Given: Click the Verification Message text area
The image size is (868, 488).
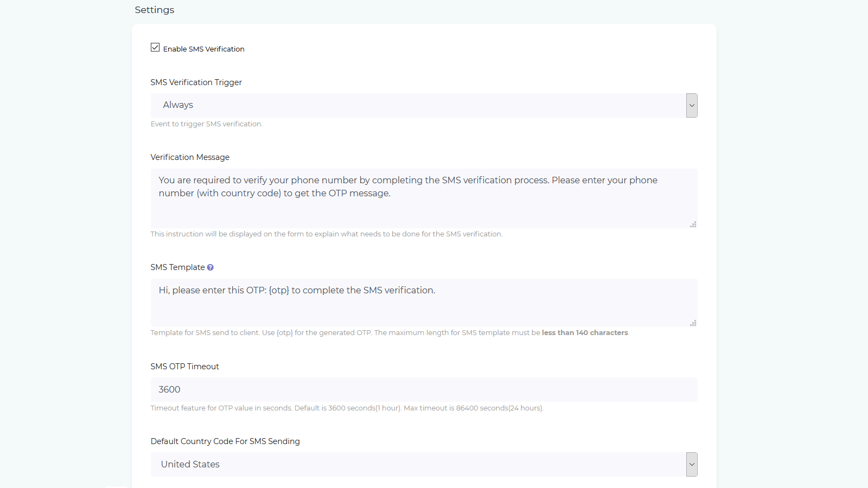Looking at the screenshot, I should coord(424,198).
